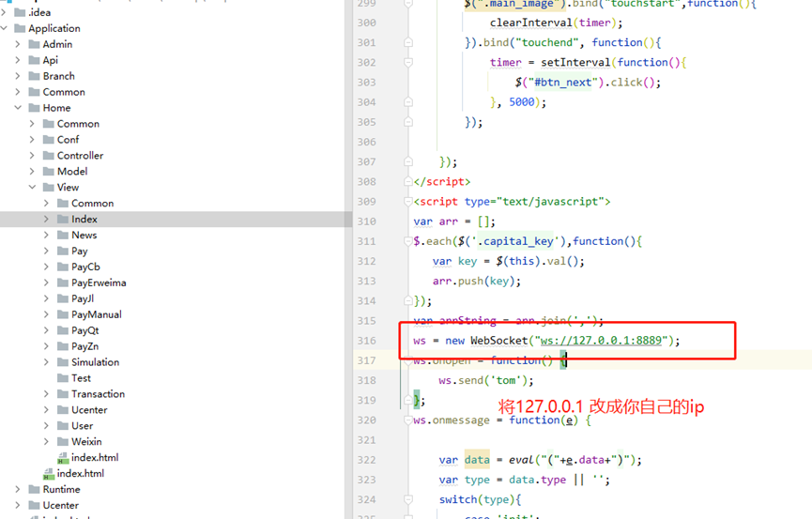Select the Runtime folder
The width and height of the screenshot is (812, 519).
point(62,489)
